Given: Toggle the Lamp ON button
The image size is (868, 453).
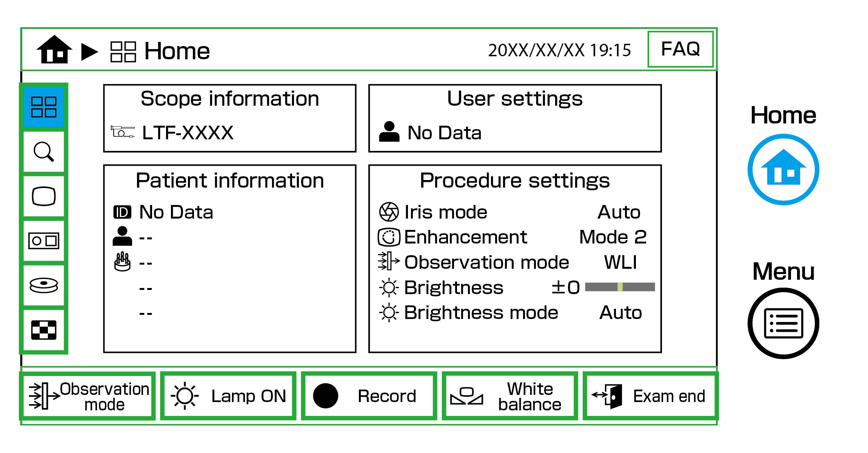Looking at the screenshot, I should pos(228,396).
